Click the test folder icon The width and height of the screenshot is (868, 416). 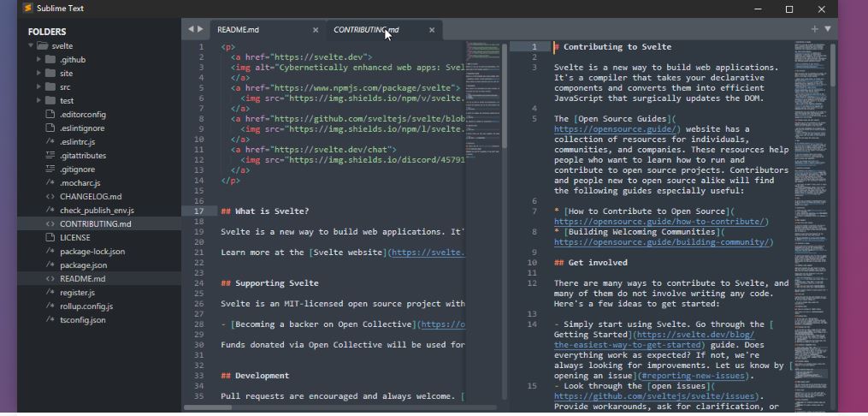click(50, 100)
